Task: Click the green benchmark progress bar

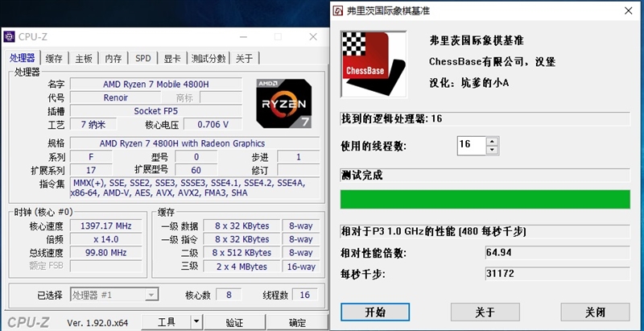Action: 485,199
